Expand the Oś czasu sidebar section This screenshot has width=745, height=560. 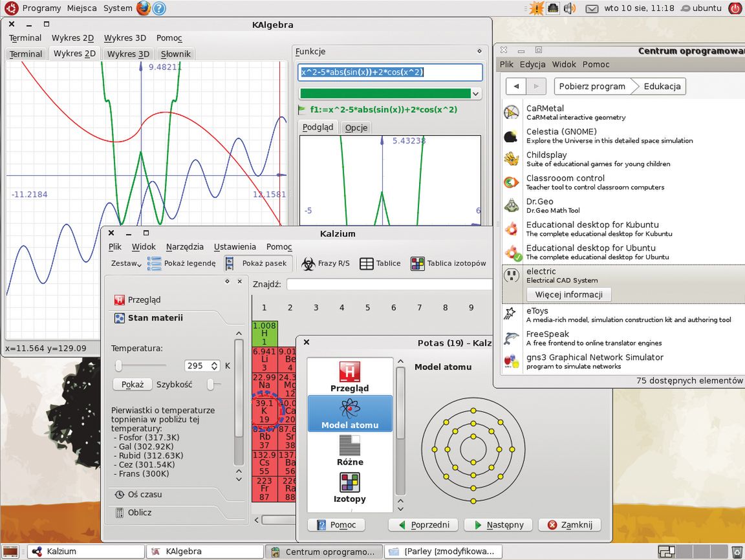145,494
